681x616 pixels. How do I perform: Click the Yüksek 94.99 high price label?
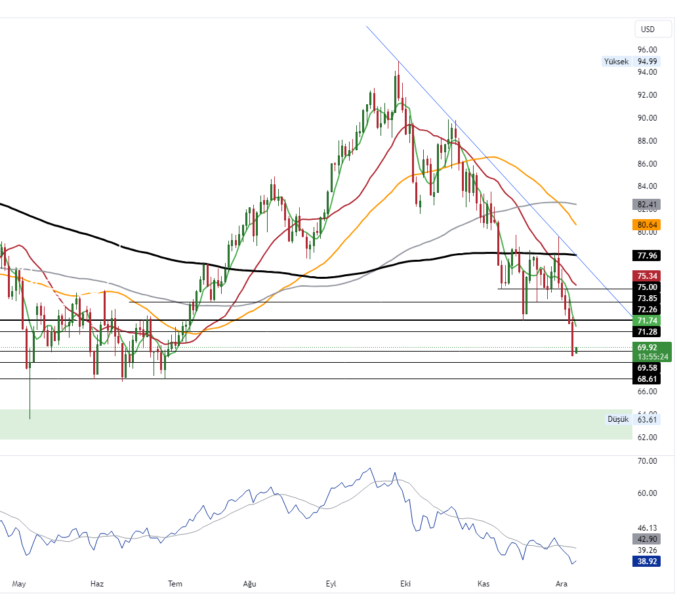pyautogui.click(x=630, y=62)
